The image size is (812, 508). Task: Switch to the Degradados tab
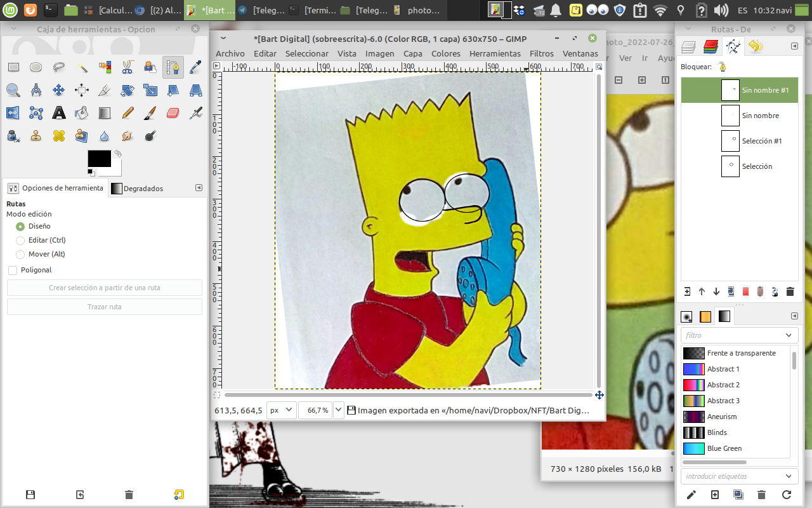pyautogui.click(x=138, y=189)
